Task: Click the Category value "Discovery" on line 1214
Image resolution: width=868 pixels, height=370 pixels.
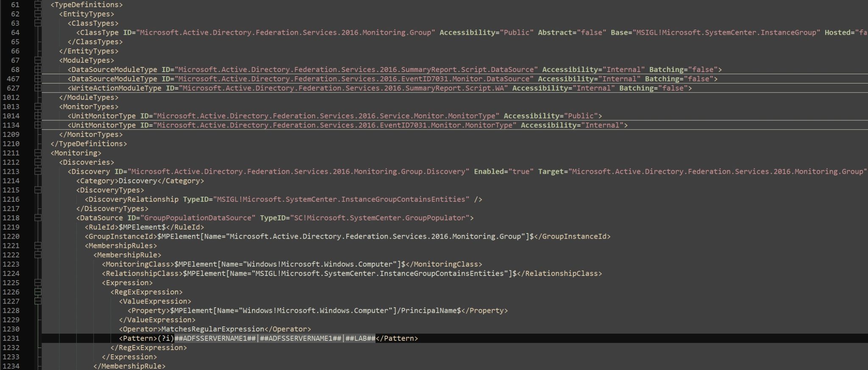Action: (138, 181)
